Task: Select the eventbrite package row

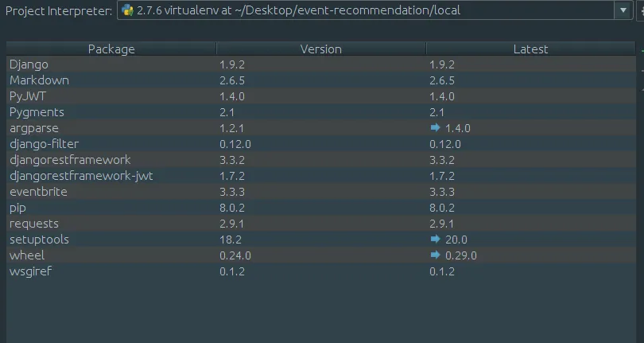Action: pos(321,192)
